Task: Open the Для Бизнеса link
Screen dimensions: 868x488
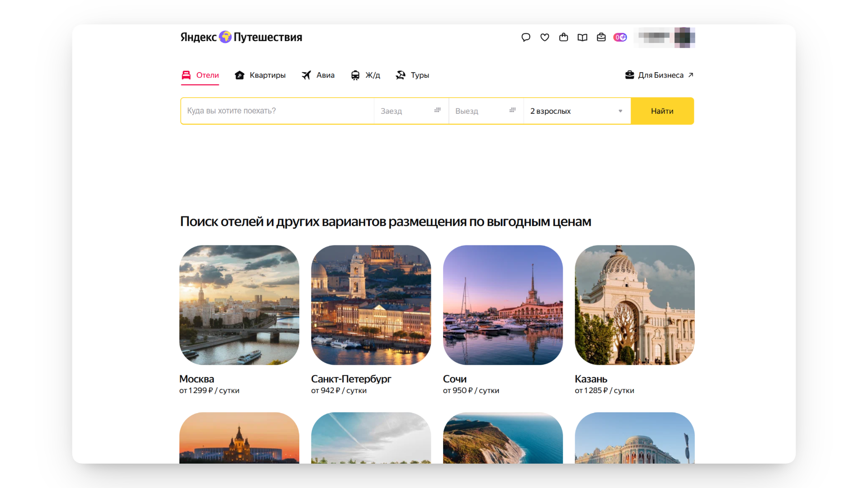Action: [659, 75]
